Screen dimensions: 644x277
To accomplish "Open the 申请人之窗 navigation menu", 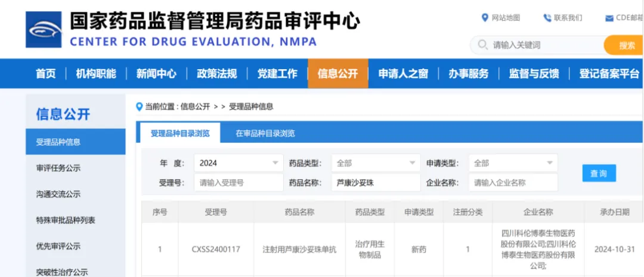I will coord(403,73).
